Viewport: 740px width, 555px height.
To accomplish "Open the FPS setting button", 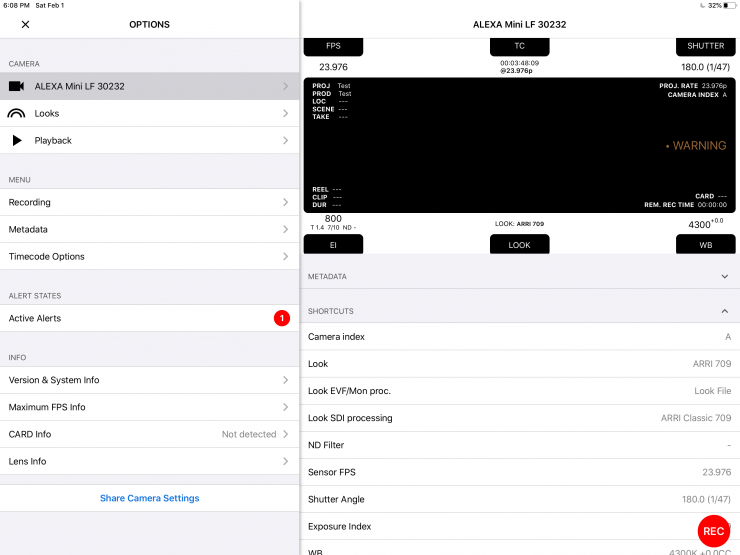I will (x=333, y=46).
